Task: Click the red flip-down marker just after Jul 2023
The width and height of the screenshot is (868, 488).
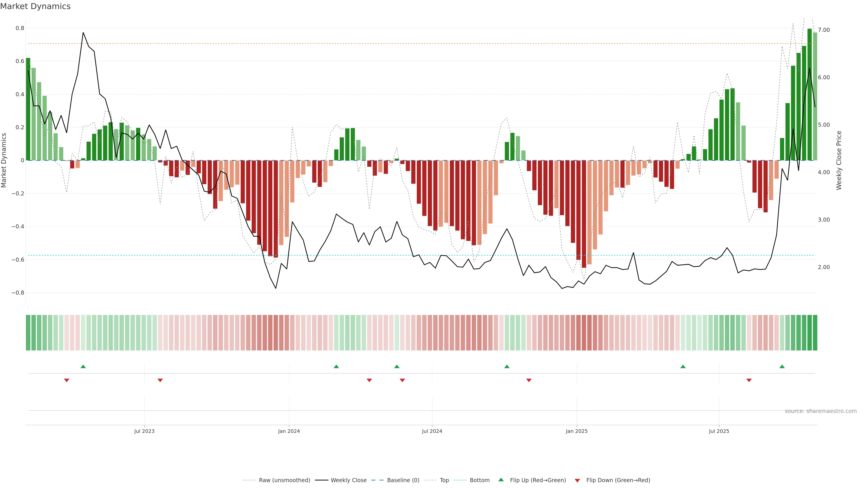Action: click(160, 380)
